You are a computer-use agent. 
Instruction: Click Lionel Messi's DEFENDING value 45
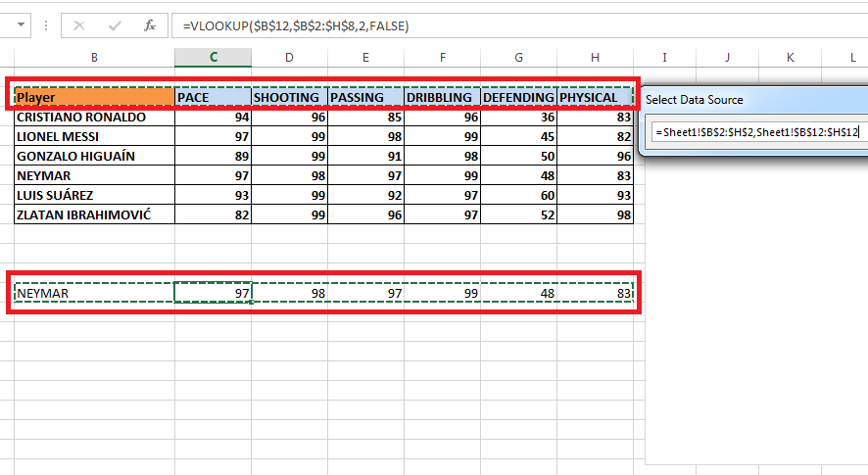click(518, 136)
